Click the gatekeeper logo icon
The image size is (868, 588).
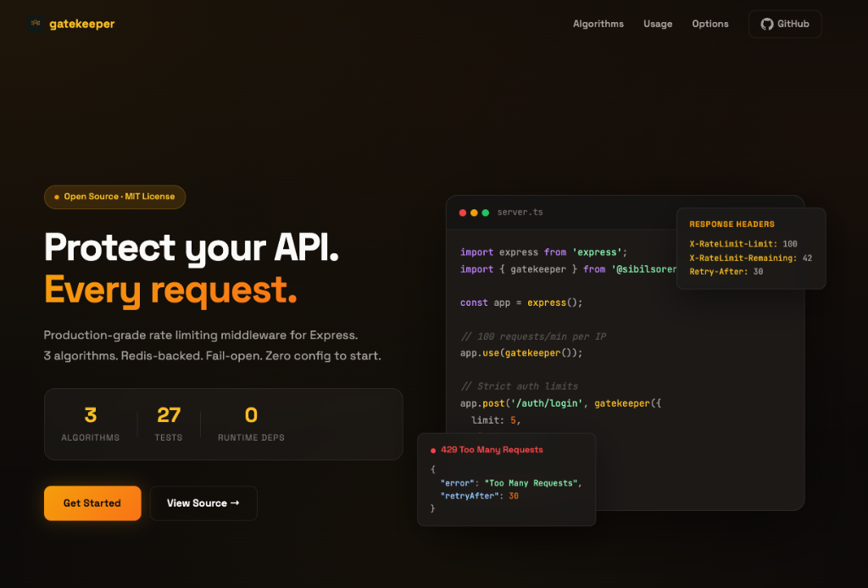36,24
